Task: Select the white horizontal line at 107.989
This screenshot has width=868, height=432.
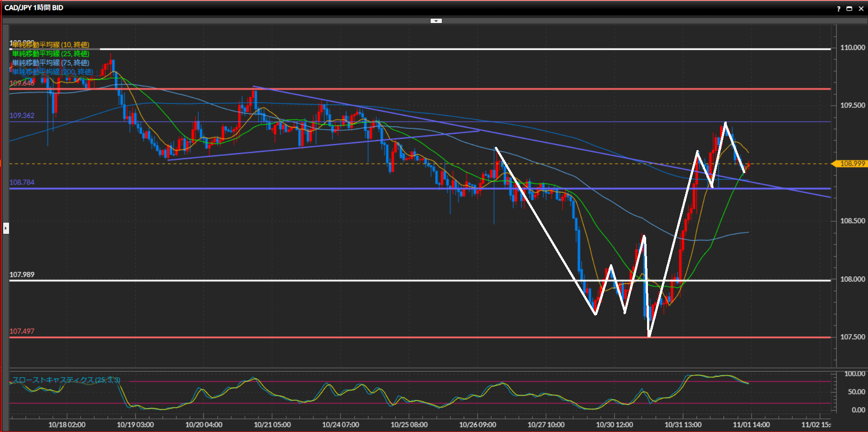Action: [x=317, y=281]
